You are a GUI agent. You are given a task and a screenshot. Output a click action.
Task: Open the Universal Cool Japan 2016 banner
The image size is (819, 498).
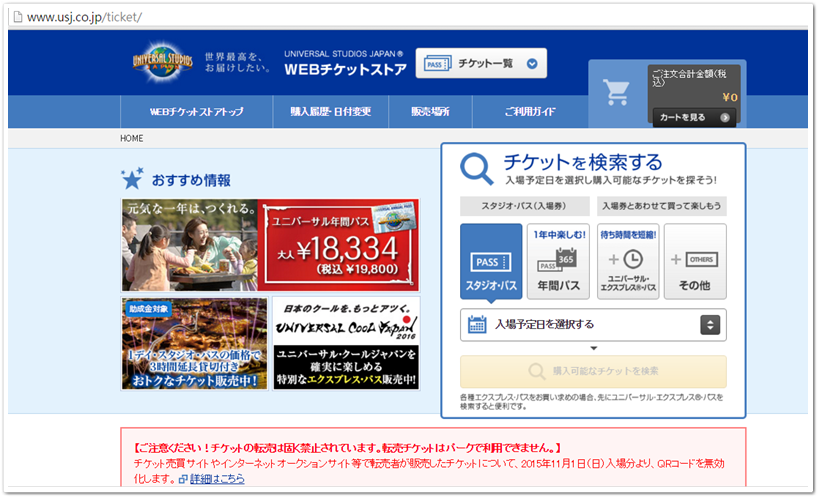coord(346,343)
